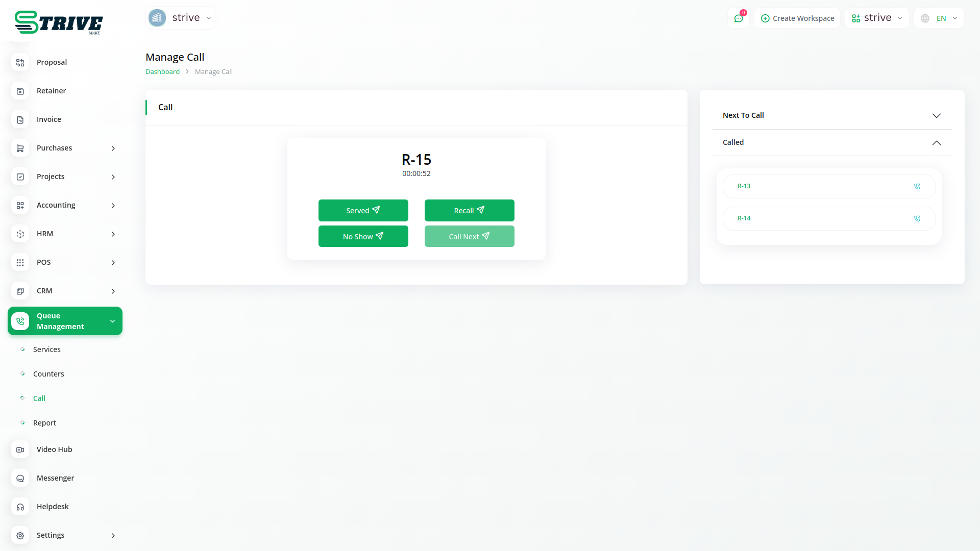980x551 pixels.
Task: Click the Video Hub sidebar icon
Action: (x=20, y=449)
